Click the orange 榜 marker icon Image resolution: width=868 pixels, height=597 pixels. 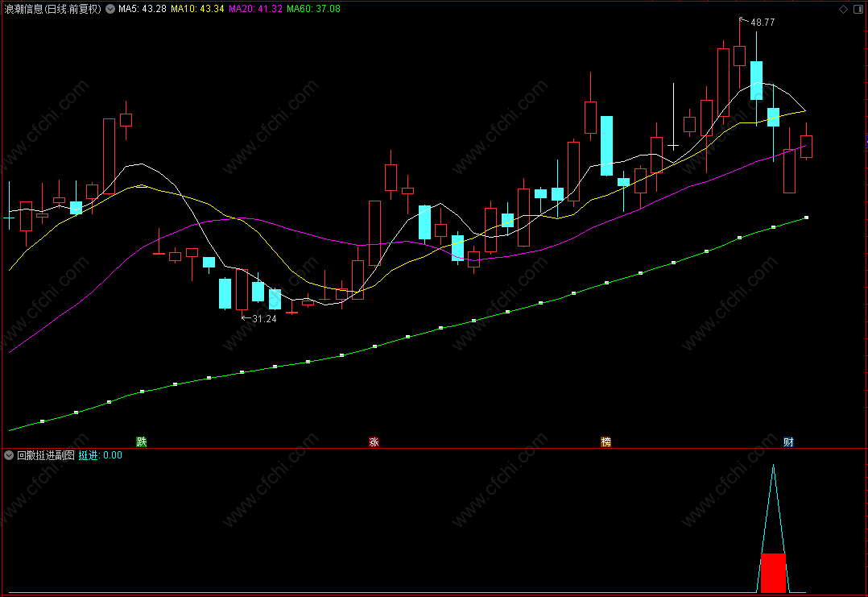pos(606,442)
